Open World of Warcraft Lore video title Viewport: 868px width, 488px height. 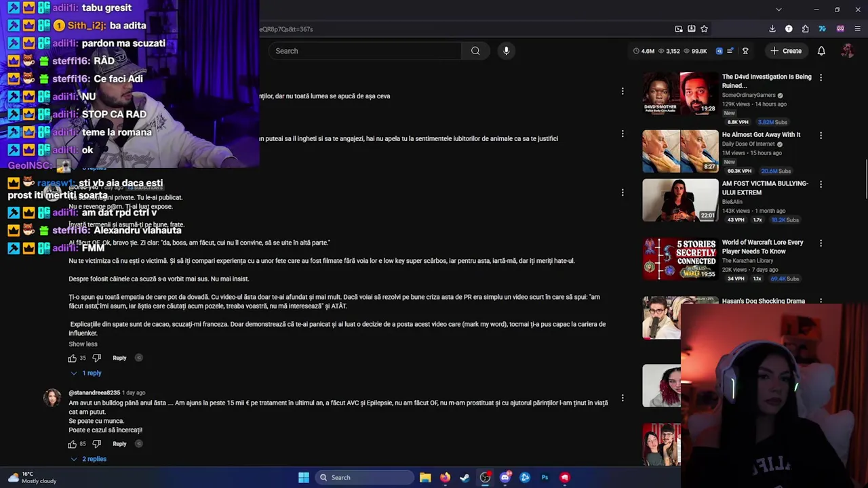762,247
